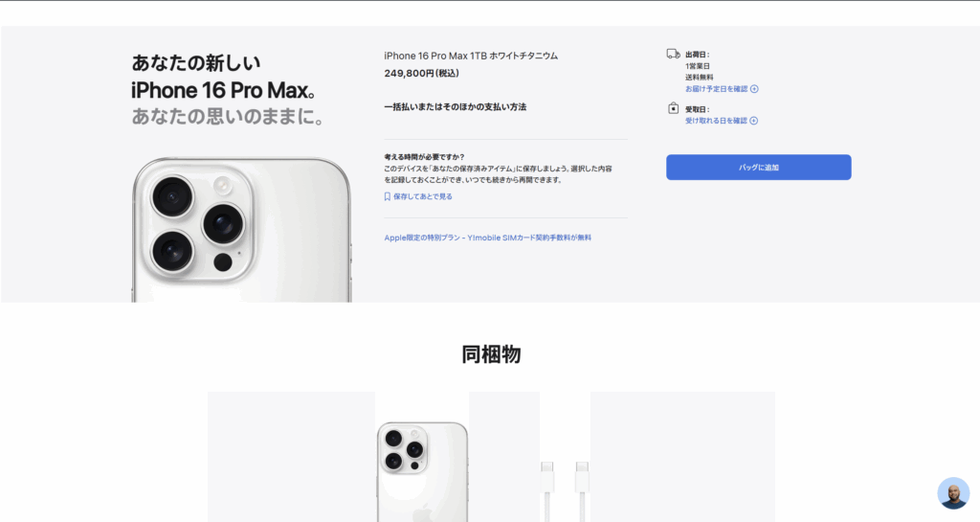980x522 pixels.
Task: Click the shopping bag pickup icon beside 受取日
Action: coord(673,108)
